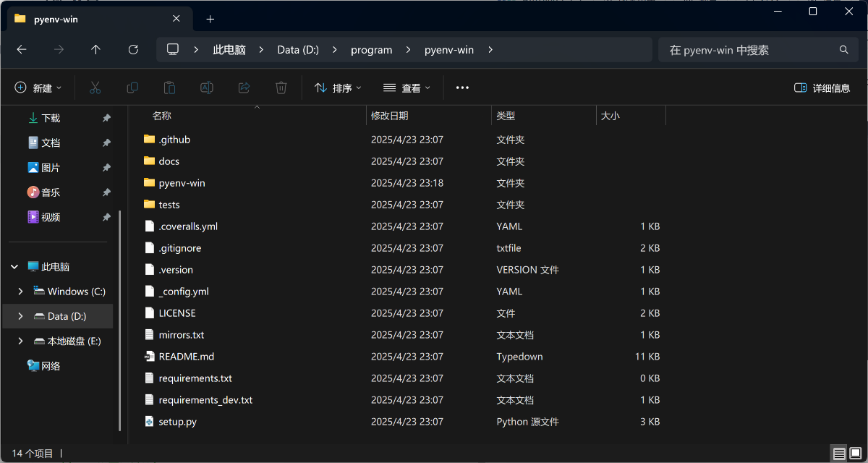Click the delete trash icon
Screen dimensions: 868x463
(x=281, y=88)
